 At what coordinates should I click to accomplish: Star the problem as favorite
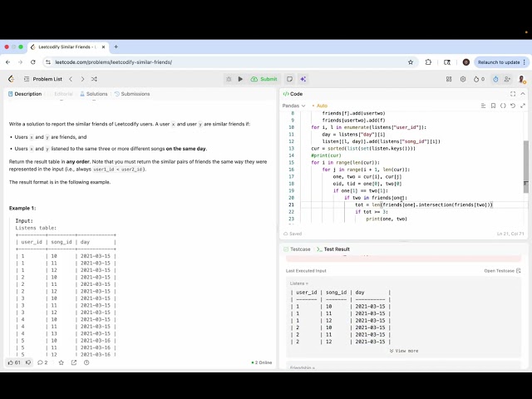click(x=61, y=362)
